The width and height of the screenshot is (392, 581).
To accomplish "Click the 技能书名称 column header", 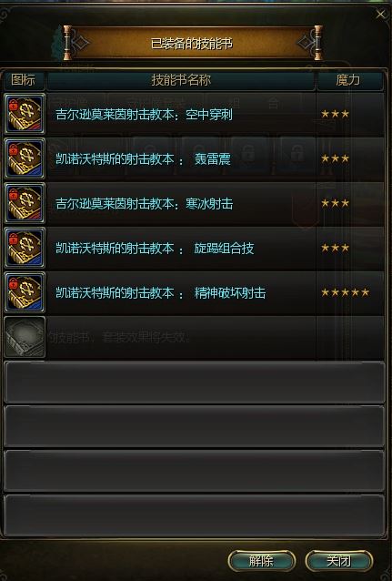I will pos(181,80).
